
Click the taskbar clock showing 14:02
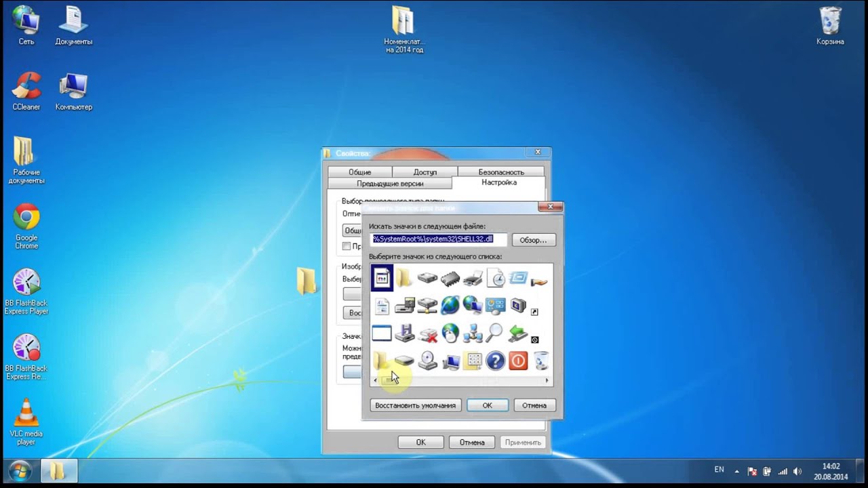(x=831, y=471)
